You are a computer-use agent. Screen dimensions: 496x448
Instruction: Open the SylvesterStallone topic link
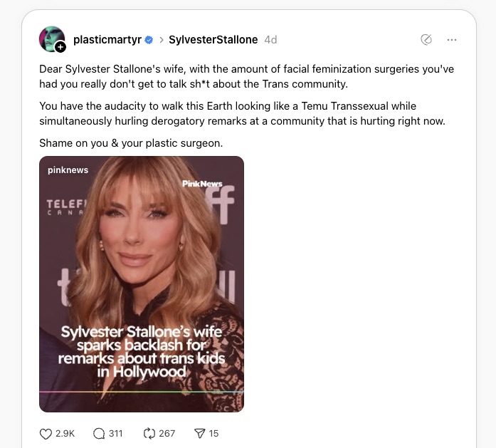pyautogui.click(x=213, y=40)
